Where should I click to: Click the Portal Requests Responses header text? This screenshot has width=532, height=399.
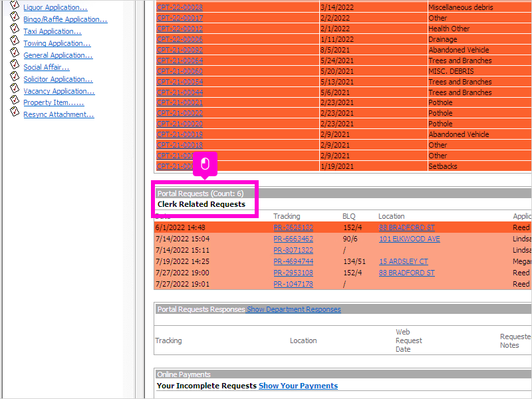201,309
